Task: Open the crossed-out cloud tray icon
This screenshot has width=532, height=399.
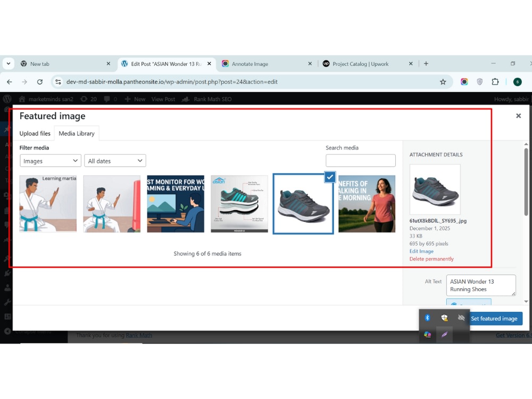Action: [x=461, y=318]
